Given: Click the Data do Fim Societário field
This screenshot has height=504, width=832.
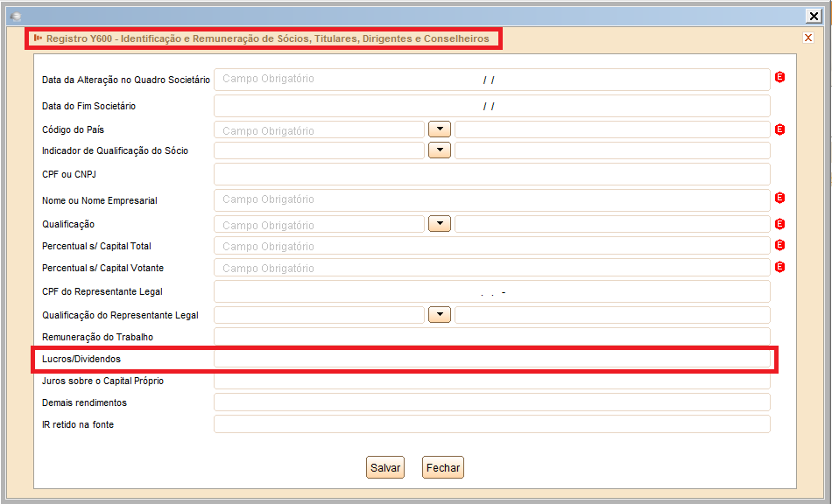Looking at the screenshot, I should click(491, 106).
